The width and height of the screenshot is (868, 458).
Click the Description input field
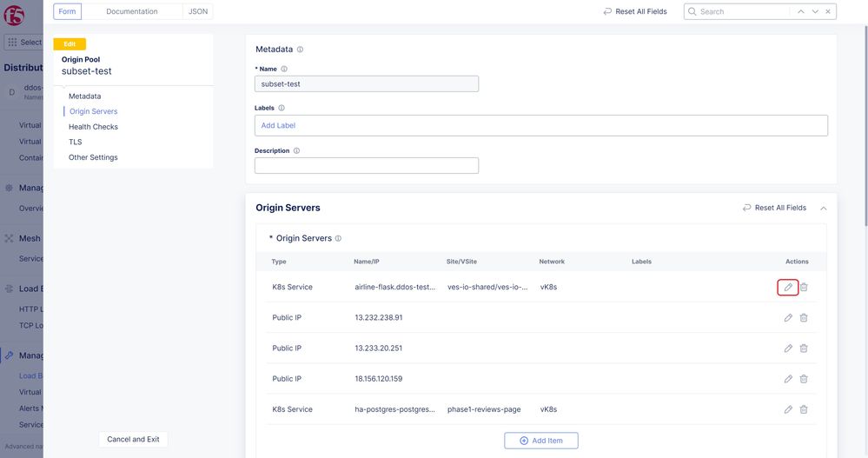point(366,165)
